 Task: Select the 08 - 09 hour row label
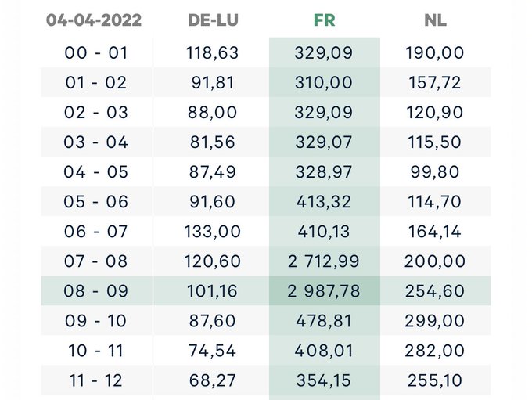(96, 291)
